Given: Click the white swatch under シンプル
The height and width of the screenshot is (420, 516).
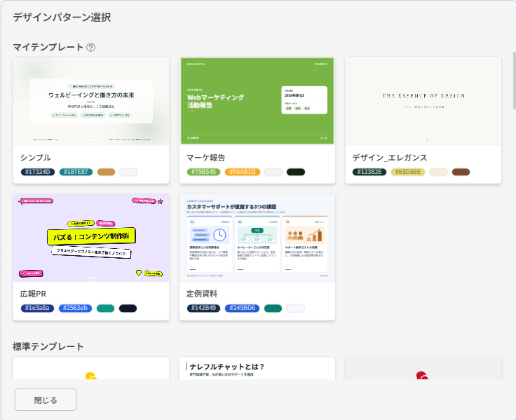Looking at the screenshot, I should [x=129, y=172].
